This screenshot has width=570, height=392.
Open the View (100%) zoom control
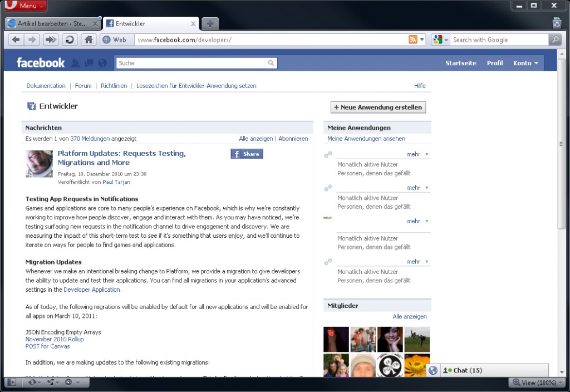point(537,382)
